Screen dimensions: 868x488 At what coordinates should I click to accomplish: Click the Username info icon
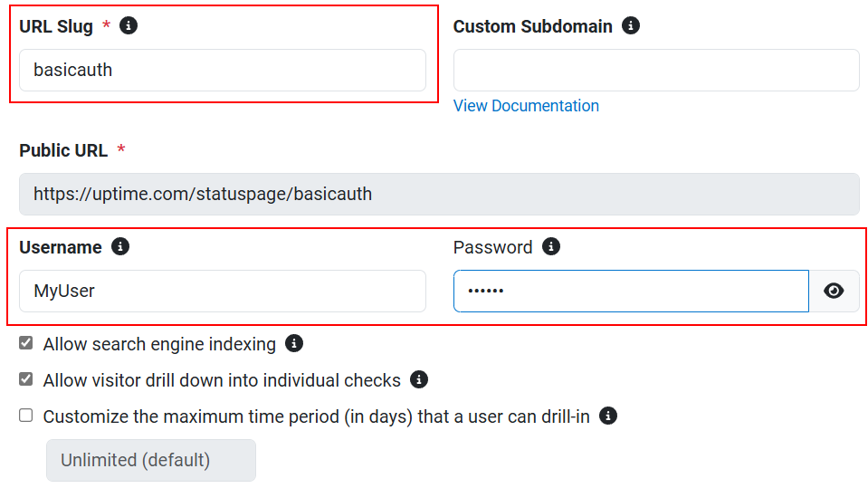[x=120, y=246]
